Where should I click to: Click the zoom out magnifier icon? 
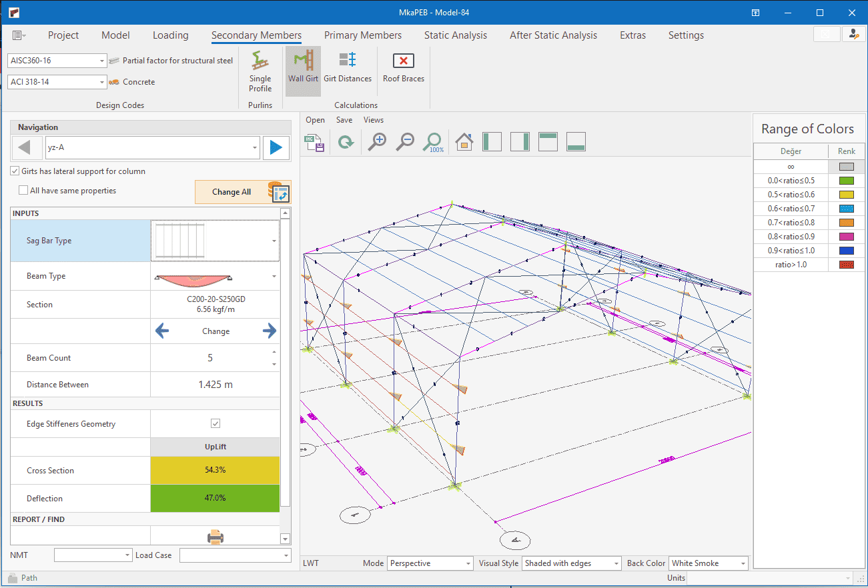[406, 141]
